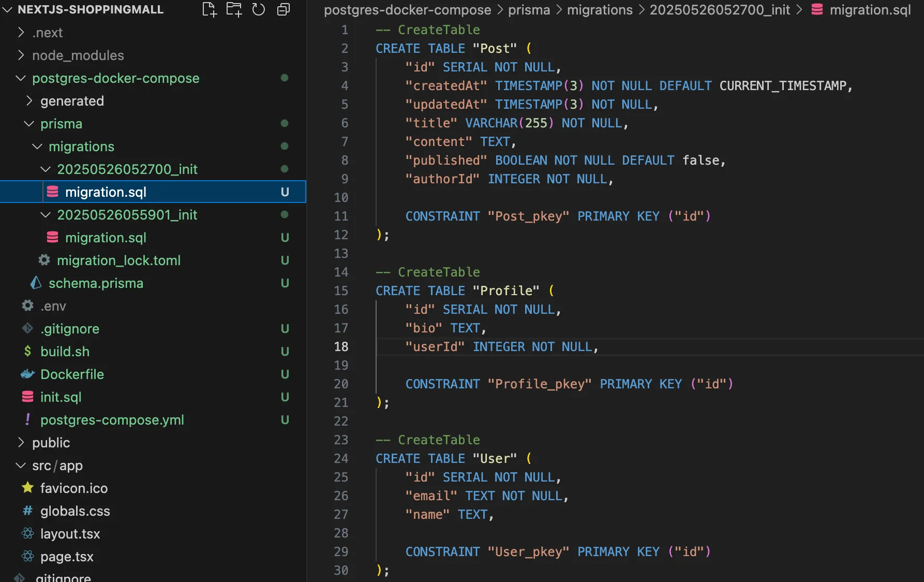Click the database icon in the breadcrumb
This screenshot has width=924, height=582.
point(817,9)
